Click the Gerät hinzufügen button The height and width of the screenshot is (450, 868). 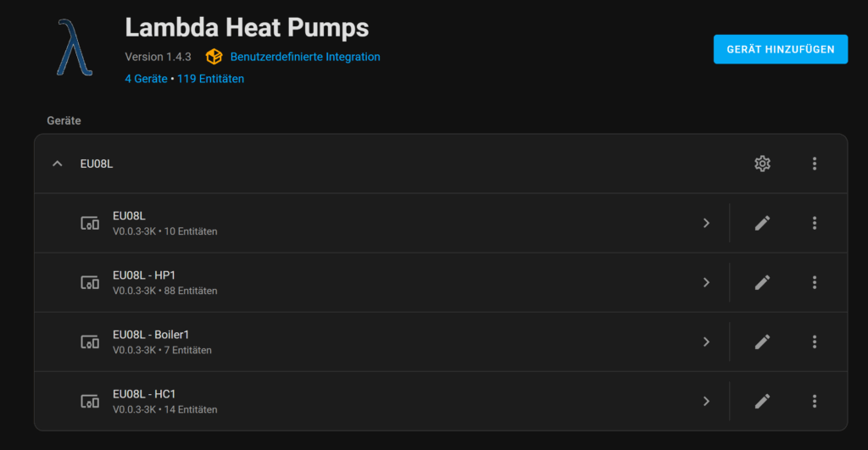click(780, 49)
